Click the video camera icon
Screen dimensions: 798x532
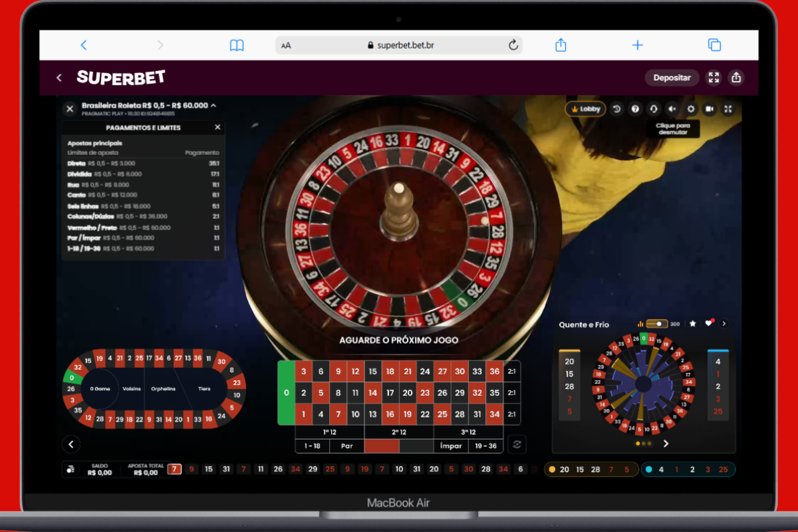coord(710,109)
